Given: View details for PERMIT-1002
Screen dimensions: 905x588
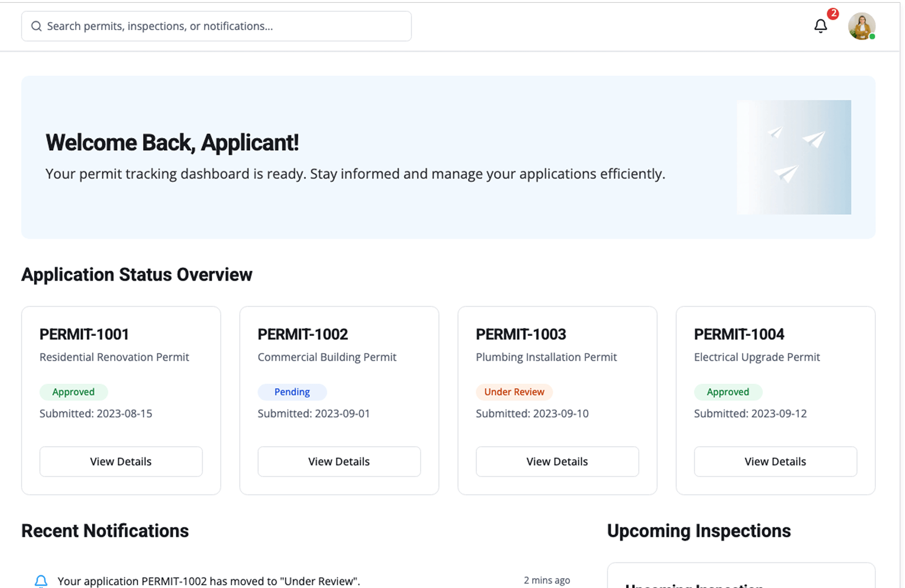Looking at the screenshot, I should pos(339,461).
